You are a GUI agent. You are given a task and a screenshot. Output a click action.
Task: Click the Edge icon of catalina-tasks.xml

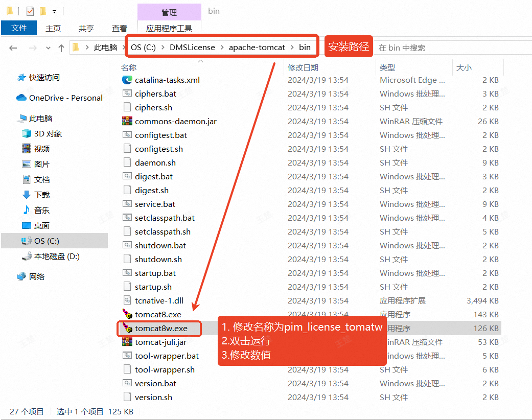[x=127, y=80]
